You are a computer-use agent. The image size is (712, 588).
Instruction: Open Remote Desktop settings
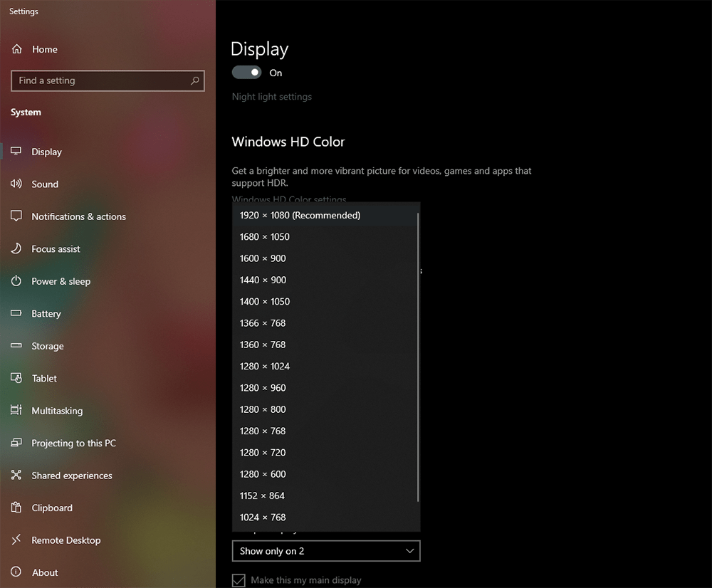(108, 540)
